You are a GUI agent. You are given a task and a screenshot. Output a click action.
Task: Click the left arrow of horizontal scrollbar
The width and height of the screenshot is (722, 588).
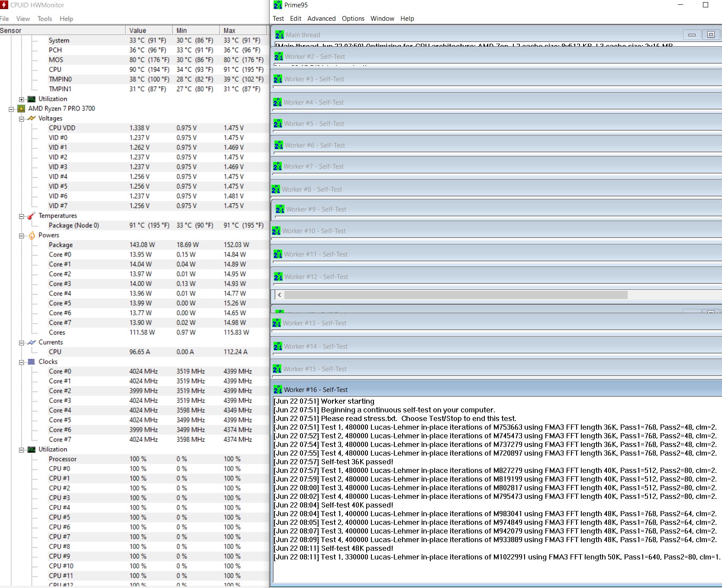click(x=280, y=295)
